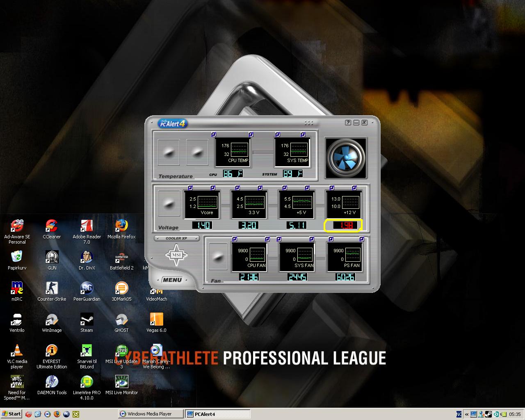Screen dimensions: 525x420
Task: Click the CPU TEMP graph monitor
Action: [x=233, y=152]
